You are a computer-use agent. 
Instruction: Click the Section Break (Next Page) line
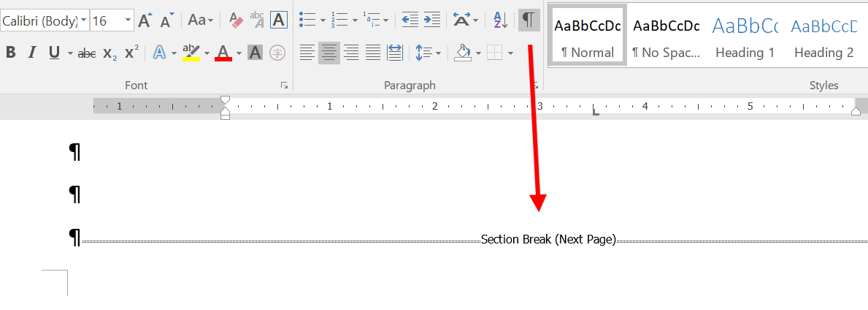548,240
